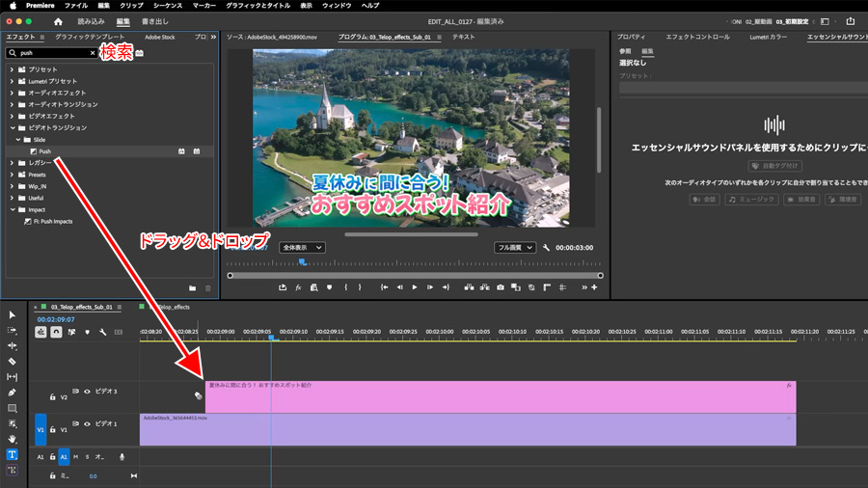Image resolution: width=868 pixels, height=488 pixels.
Task: Click Mark Out bracket in Program monitor
Action: coord(360,287)
